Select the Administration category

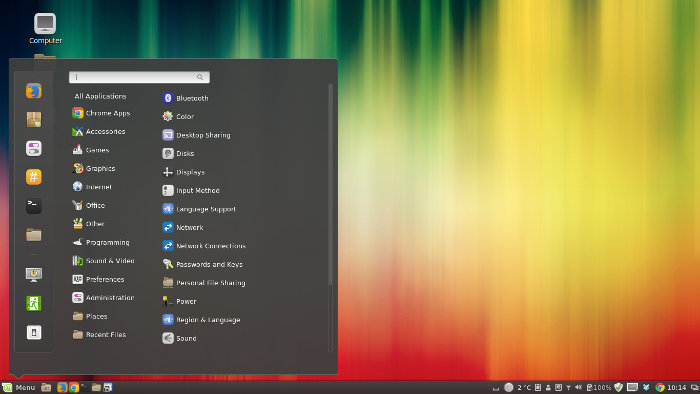coord(103,298)
